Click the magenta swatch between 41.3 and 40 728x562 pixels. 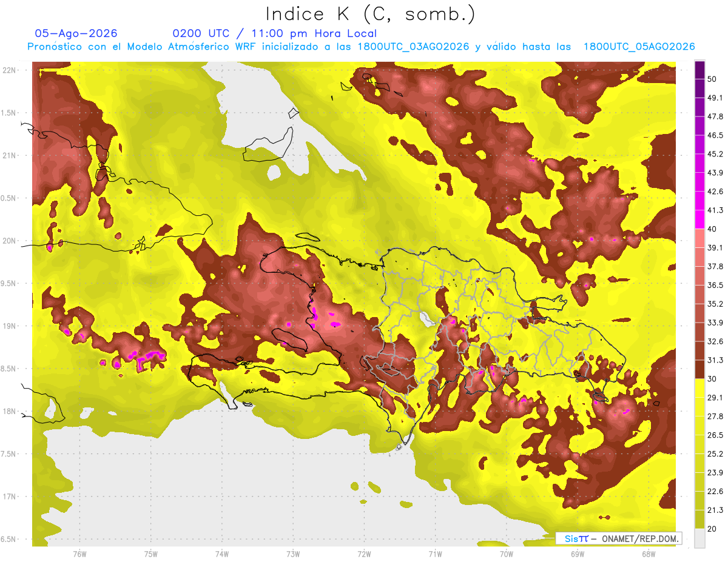pyautogui.click(x=699, y=219)
